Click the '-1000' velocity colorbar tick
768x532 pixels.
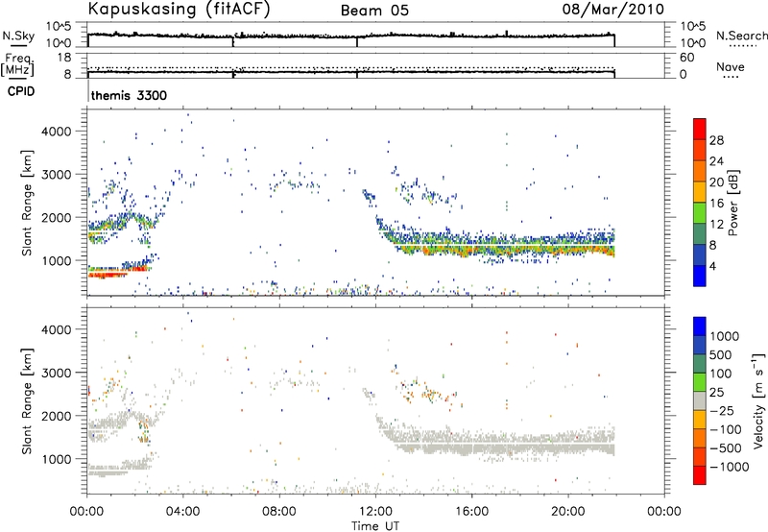coord(730,467)
